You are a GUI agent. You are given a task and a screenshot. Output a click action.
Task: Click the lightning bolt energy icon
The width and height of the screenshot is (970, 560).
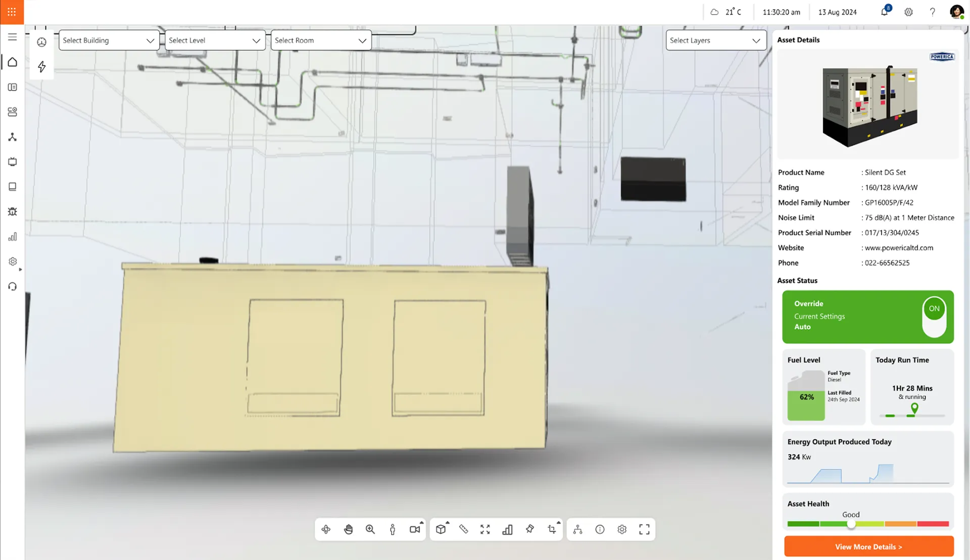tap(42, 67)
